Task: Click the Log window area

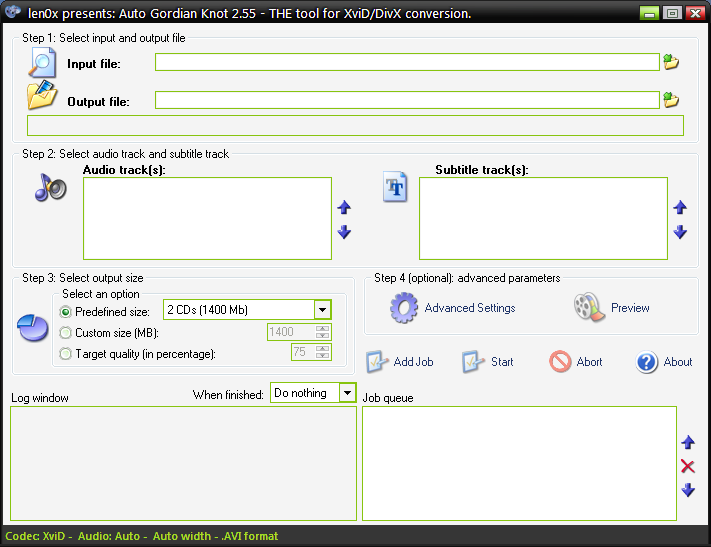Action: tap(183, 464)
